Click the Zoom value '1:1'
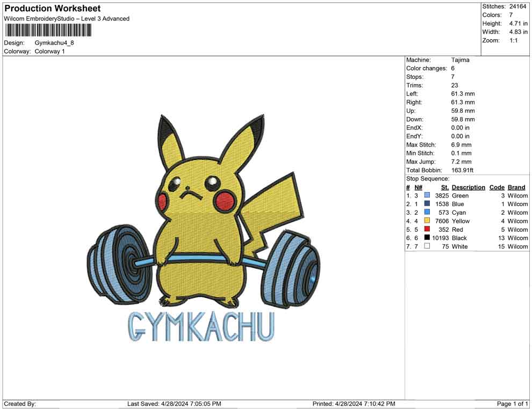Screen dimensions: 532x409 point(513,40)
